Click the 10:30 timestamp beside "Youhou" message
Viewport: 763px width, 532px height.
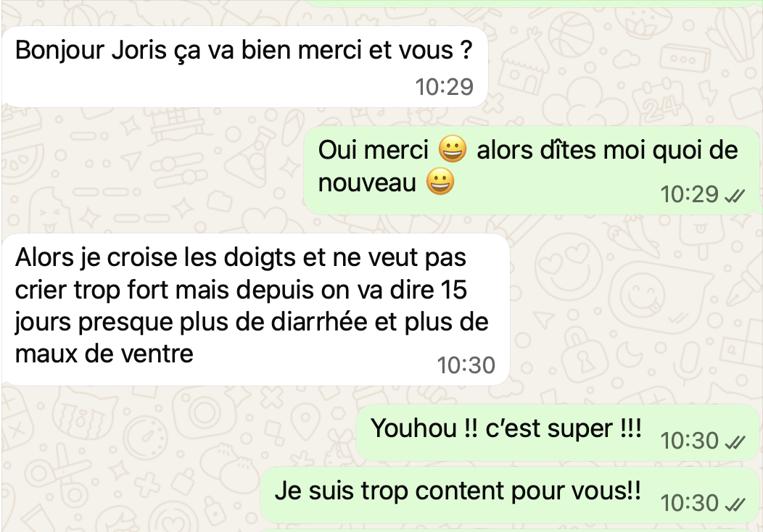point(690,441)
